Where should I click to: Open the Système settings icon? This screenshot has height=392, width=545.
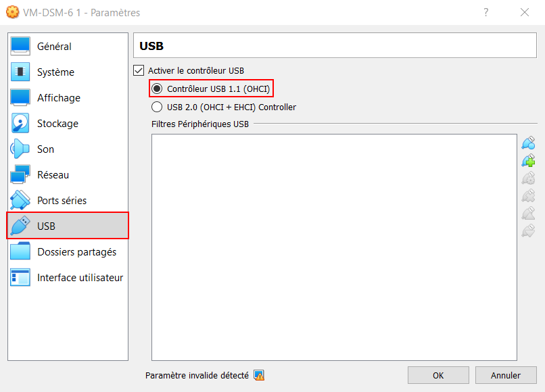click(20, 72)
